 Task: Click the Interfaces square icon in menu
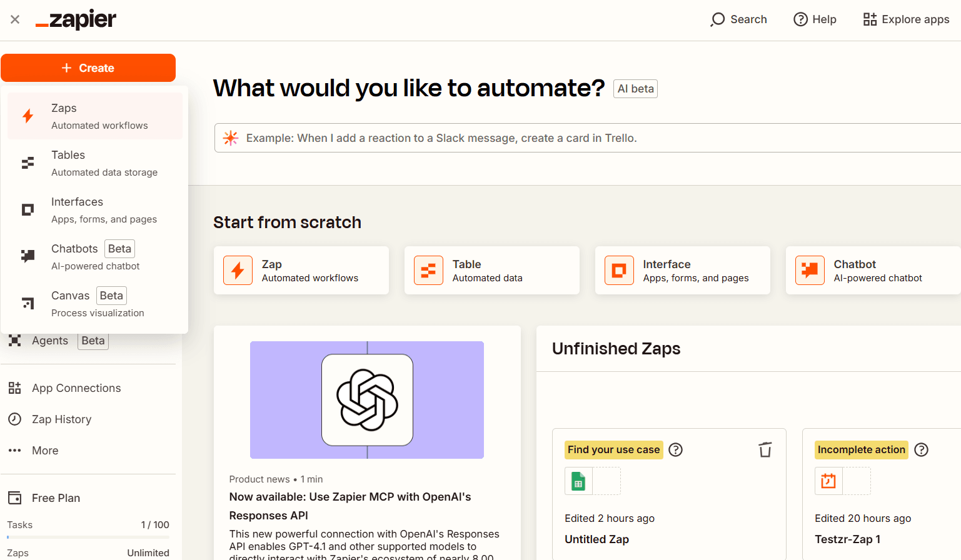pyautogui.click(x=28, y=209)
